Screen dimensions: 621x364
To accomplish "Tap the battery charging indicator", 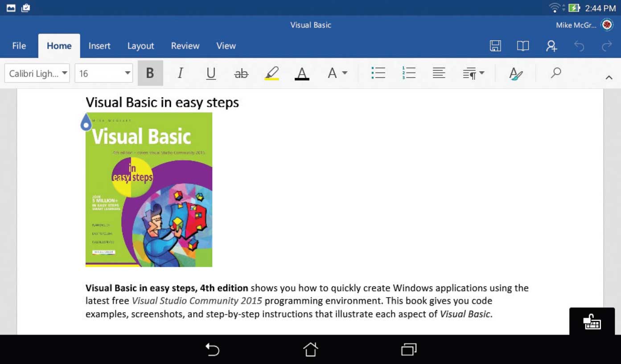I will click(x=574, y=8).
